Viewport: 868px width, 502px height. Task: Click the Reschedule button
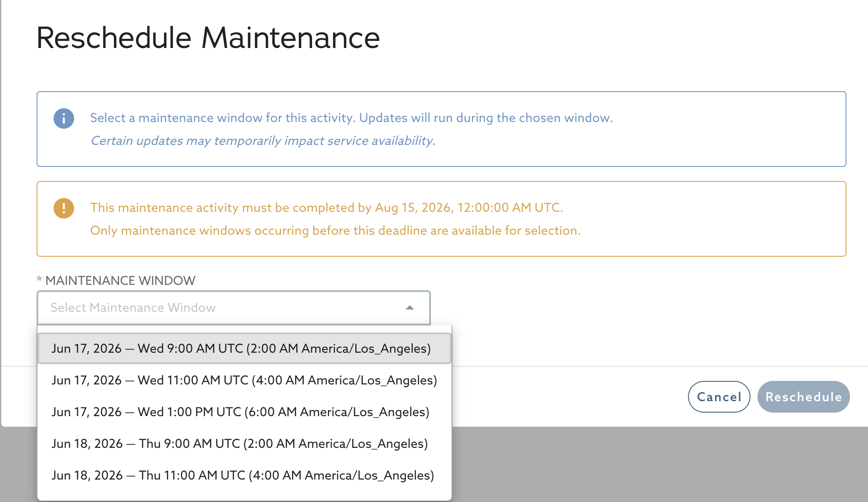804,397
